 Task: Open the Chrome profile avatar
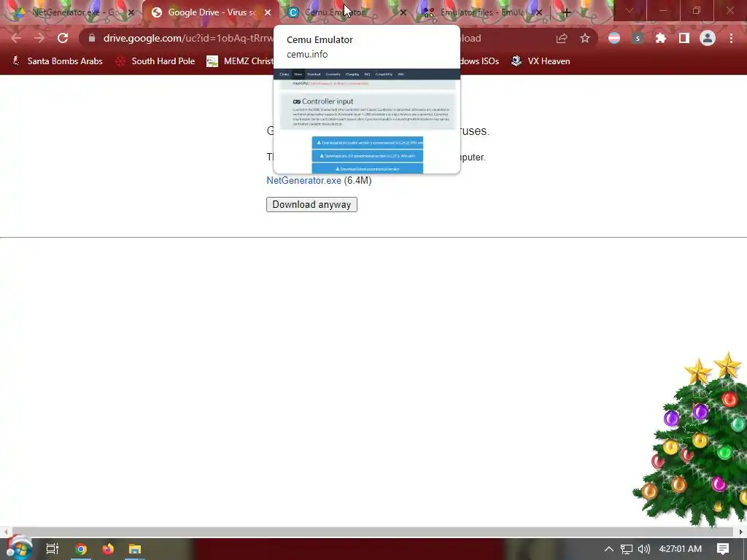(708, 38)
